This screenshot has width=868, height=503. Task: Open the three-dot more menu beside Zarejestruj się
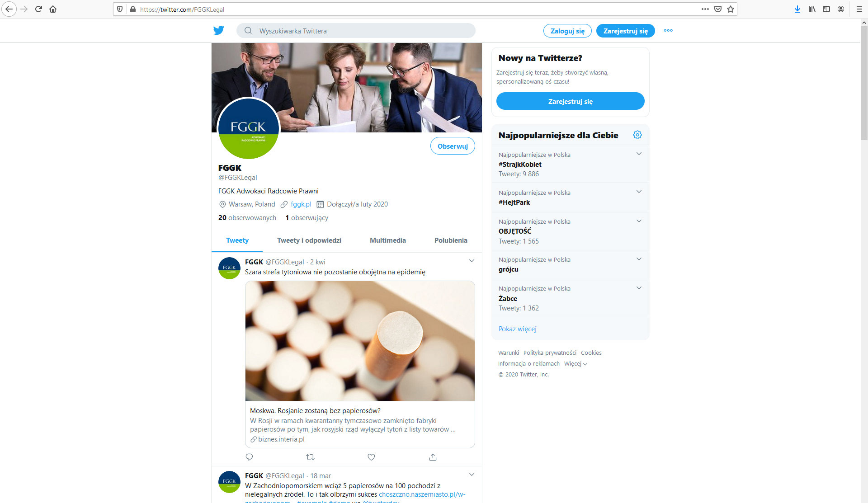click(x=668, y=30)
